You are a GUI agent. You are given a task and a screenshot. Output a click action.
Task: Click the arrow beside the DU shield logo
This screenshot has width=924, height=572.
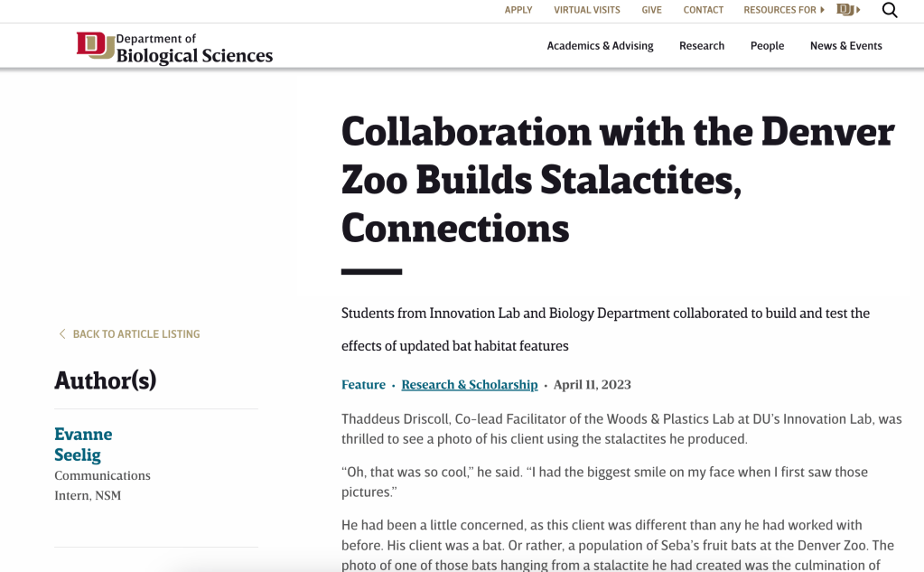tap(858, 9)
